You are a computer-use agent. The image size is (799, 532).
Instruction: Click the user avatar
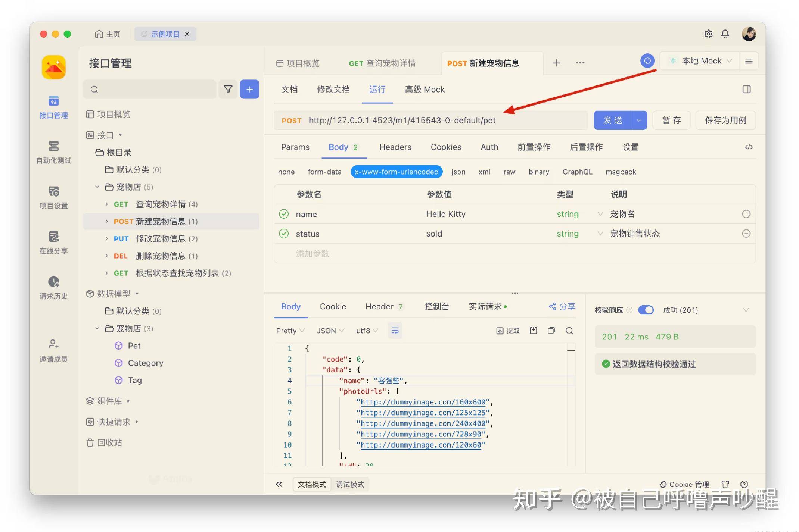pyautogui.click(x=749, y=34)
